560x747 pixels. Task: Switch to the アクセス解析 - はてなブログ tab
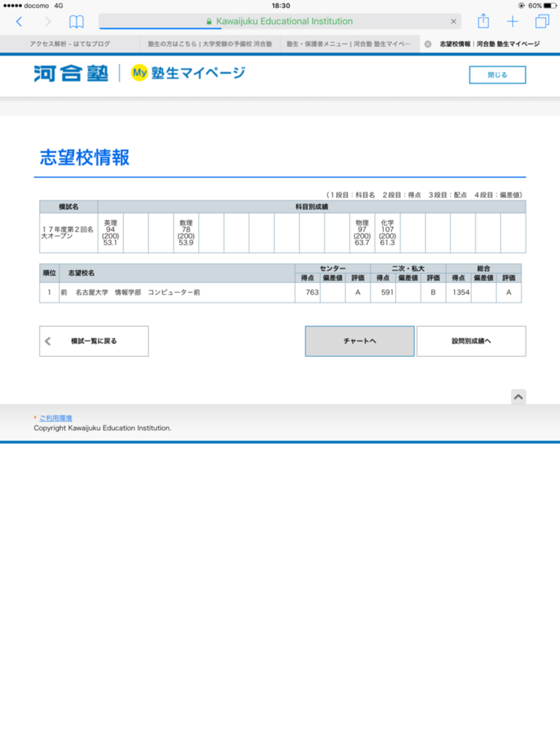pyautogui.click(x=70, y=44)
